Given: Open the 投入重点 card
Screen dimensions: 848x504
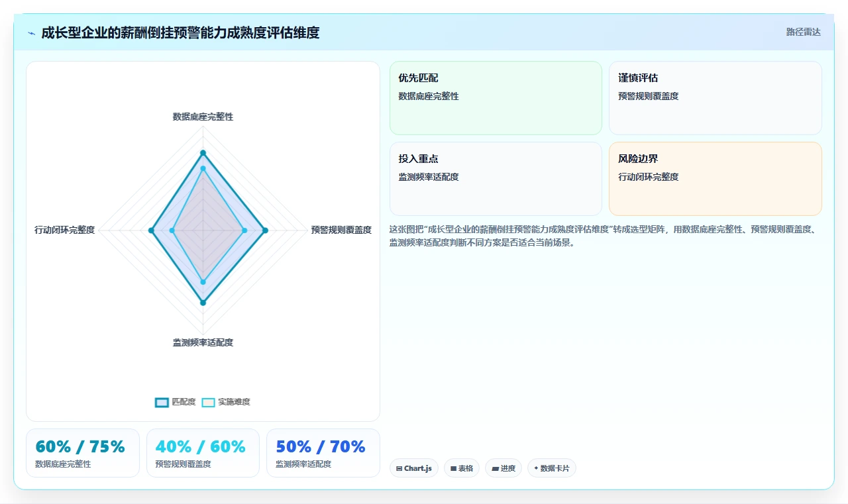Looking at the screenshot, I should [x=496, y=179].
